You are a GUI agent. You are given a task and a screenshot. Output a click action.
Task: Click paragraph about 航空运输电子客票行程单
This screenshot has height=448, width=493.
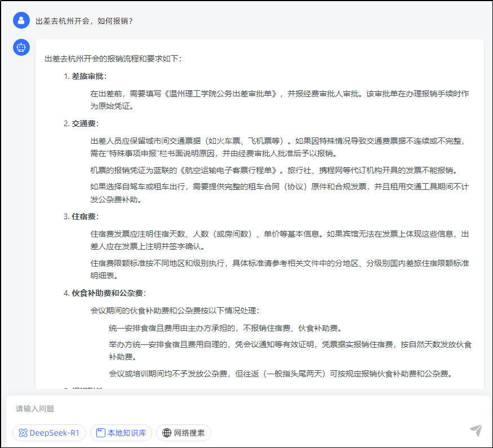click(273, 170)
